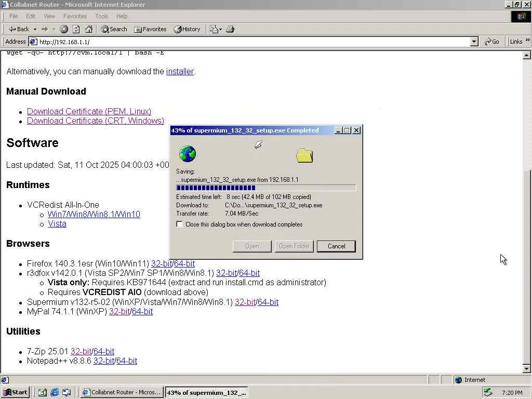The height and width of the screenshot is (399, 532).
Task: Open the VCRedist Vista link
Action: (x=57, y=224)
